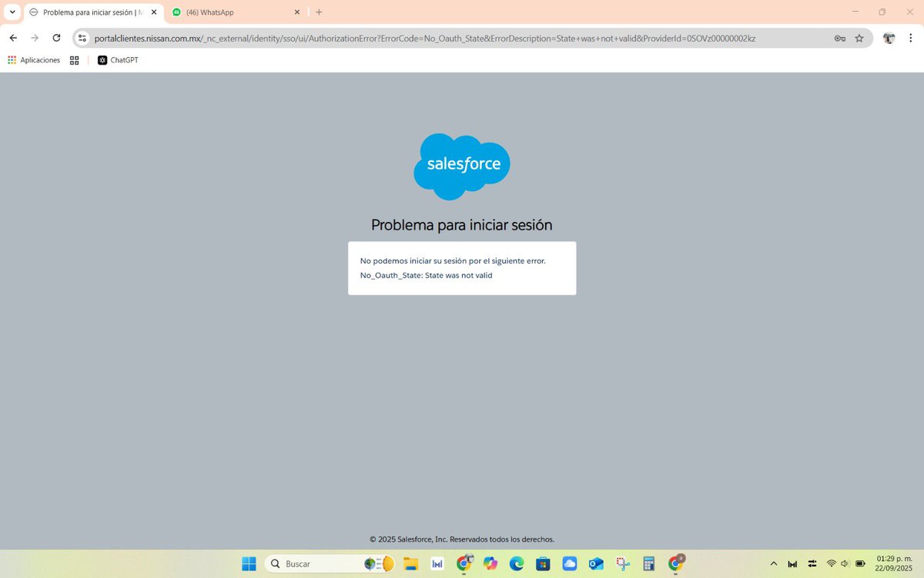The image size is (924, 578).
Task: Open the Aplicaciones bookmarks shortcut
Action: pyautogui.click(x=34, y=60)
